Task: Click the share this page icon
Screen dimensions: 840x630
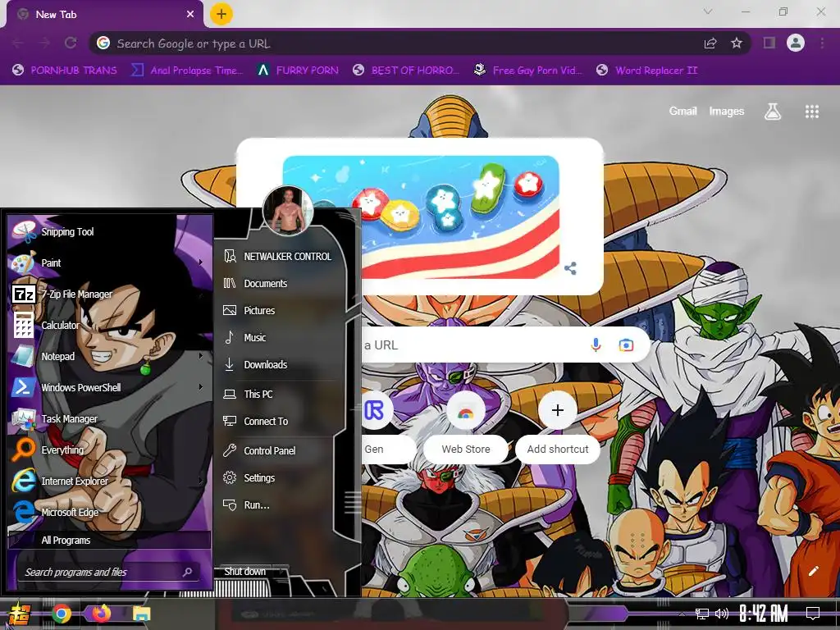Action: click(710, 43)
